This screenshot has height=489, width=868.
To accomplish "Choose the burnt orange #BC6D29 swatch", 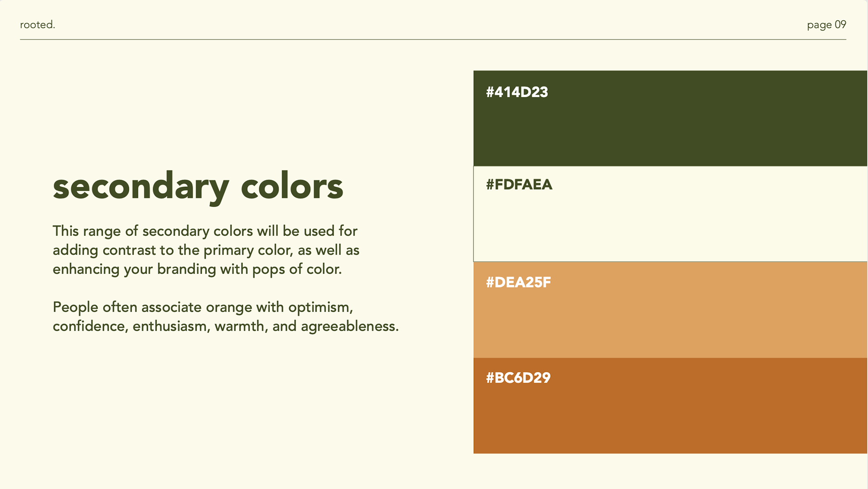I will click(670, 406).
